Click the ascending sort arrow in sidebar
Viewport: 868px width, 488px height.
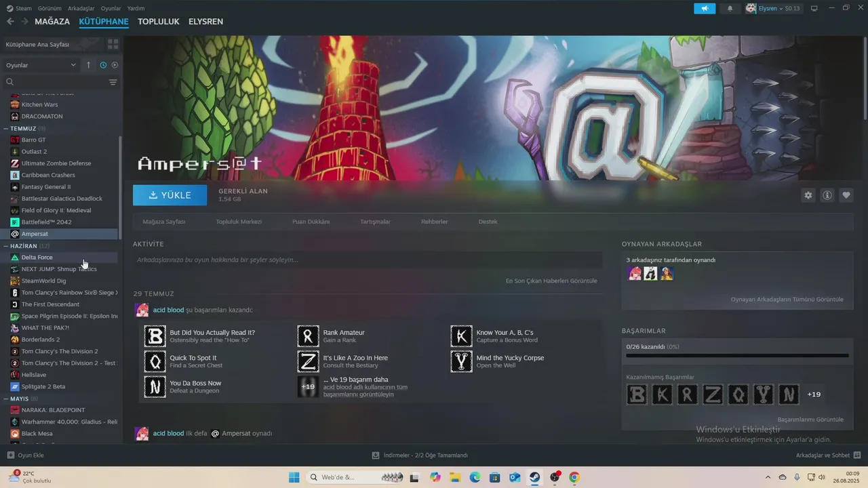click(x=88, y=65)
